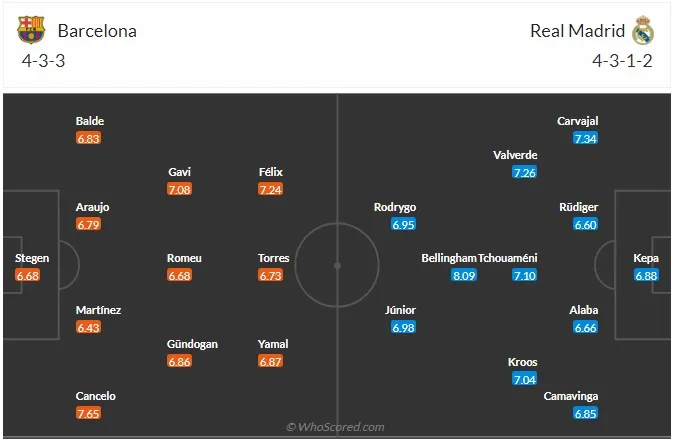Click on Rodrygo's player name
Viewport: 673px width, 439px height.
(395, 207)
